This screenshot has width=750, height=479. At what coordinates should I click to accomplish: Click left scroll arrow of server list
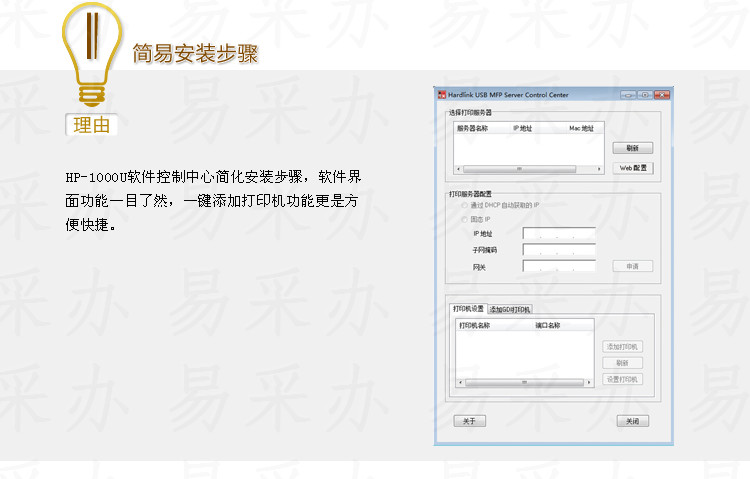tap(458, 169)
